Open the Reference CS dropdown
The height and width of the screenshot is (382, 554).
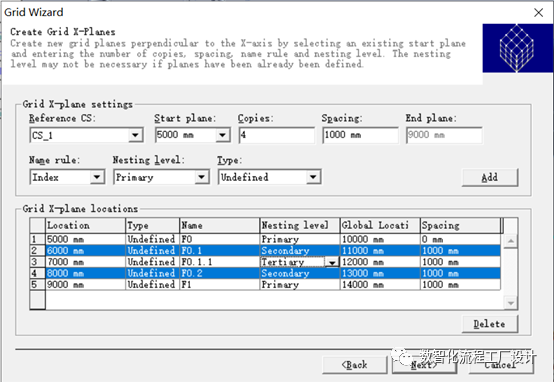[135, 135]
